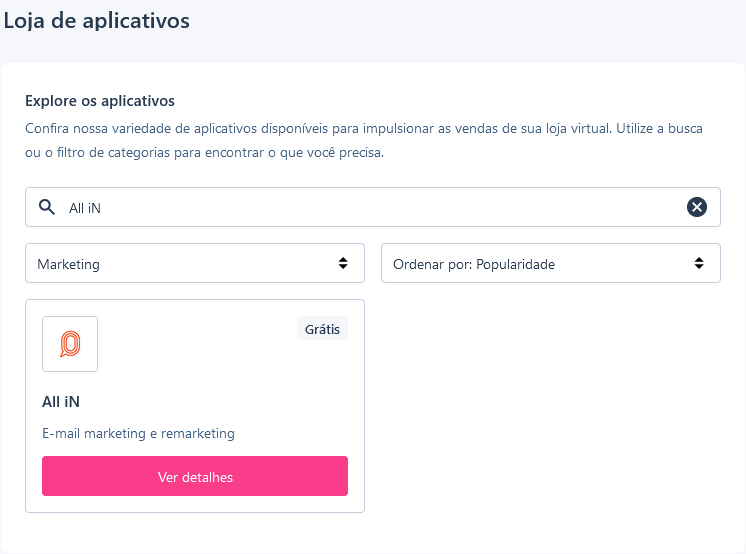Click the Ver detalhes button

(195, 476)
